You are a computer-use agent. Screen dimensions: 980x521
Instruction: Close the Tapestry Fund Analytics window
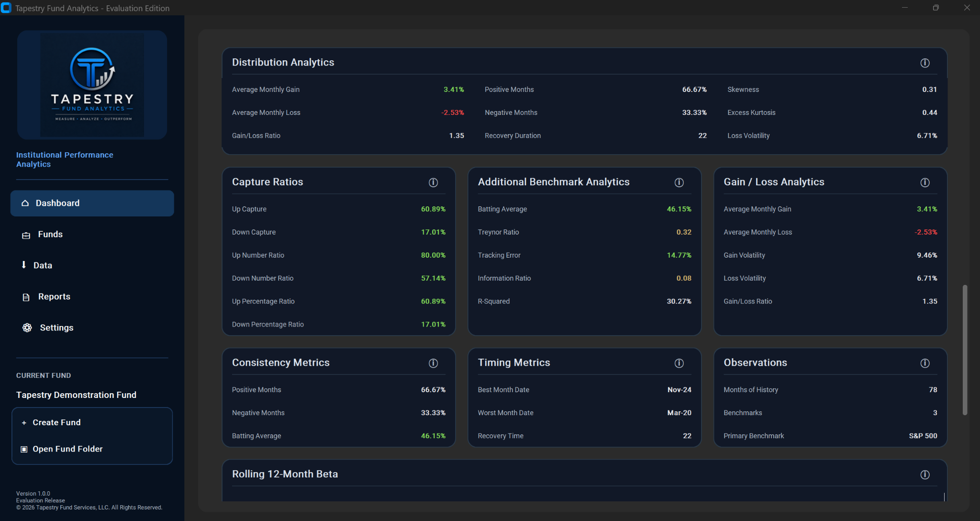[967, 8]
